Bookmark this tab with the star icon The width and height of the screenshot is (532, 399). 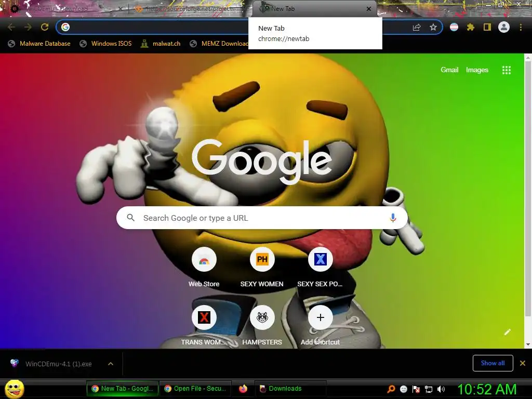[x=433, y=27]
